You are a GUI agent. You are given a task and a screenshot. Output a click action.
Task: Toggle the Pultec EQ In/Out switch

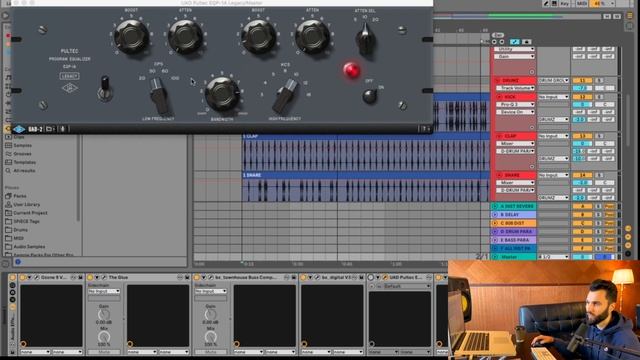105,89
